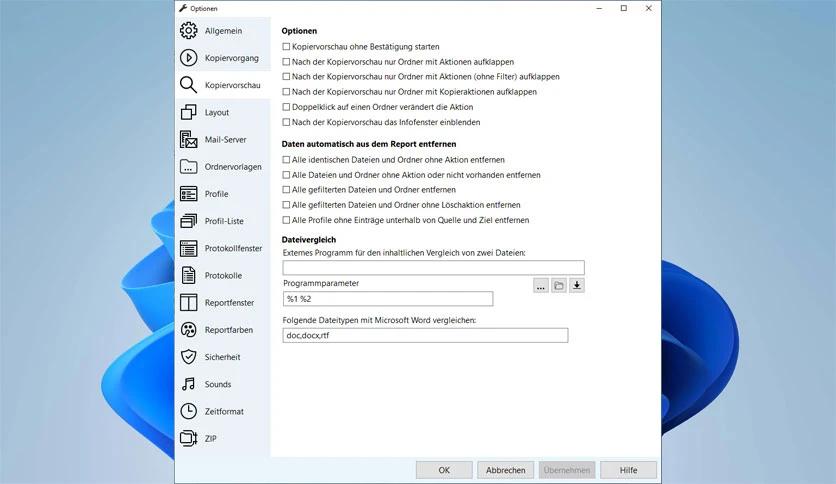
Task: Maximize the Optionen window
Action: pyautogui.click(x=624, y=8)
